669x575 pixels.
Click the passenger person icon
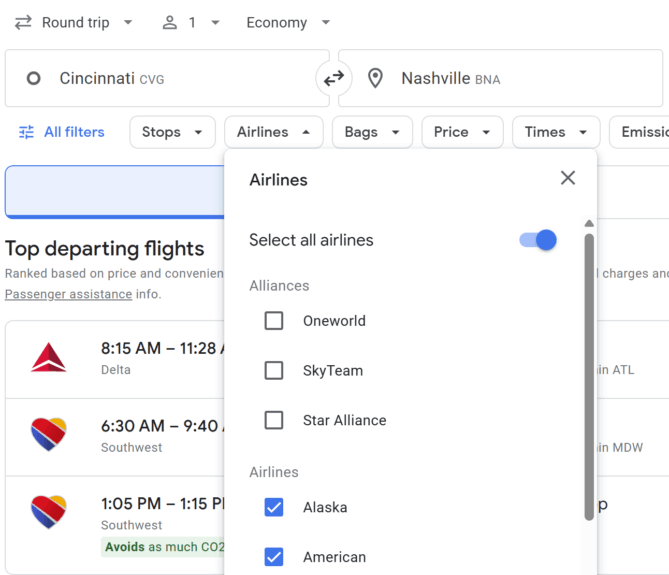point(170,22)
